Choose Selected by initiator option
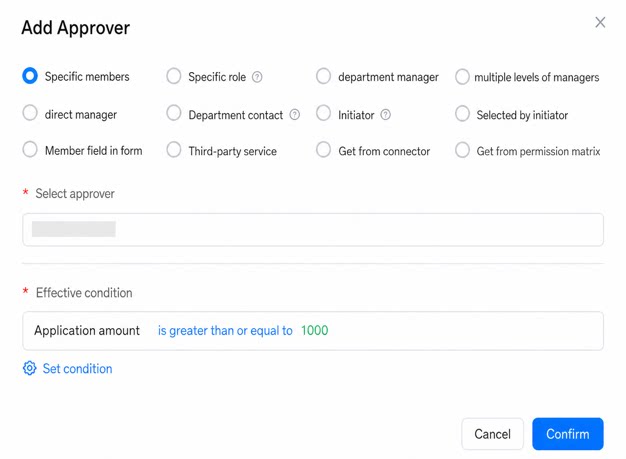The width and height of the screenshot is (626, 459). (462, 113)
